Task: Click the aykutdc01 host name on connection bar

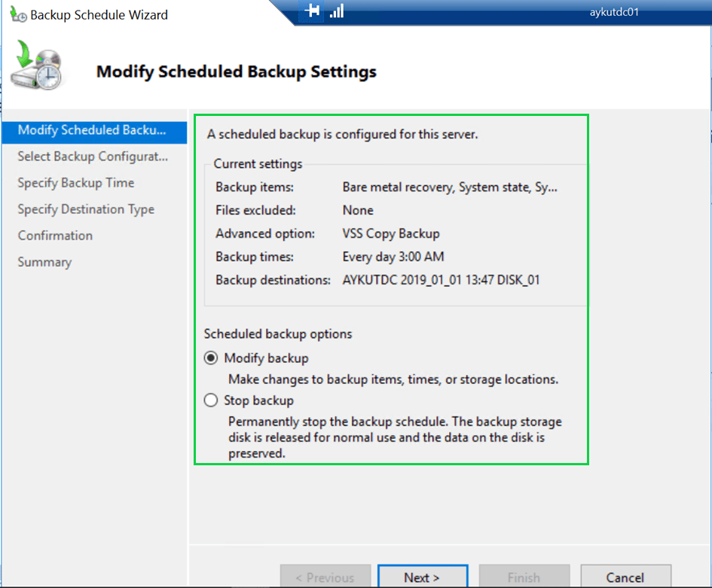Action: [x=614, y=12]
